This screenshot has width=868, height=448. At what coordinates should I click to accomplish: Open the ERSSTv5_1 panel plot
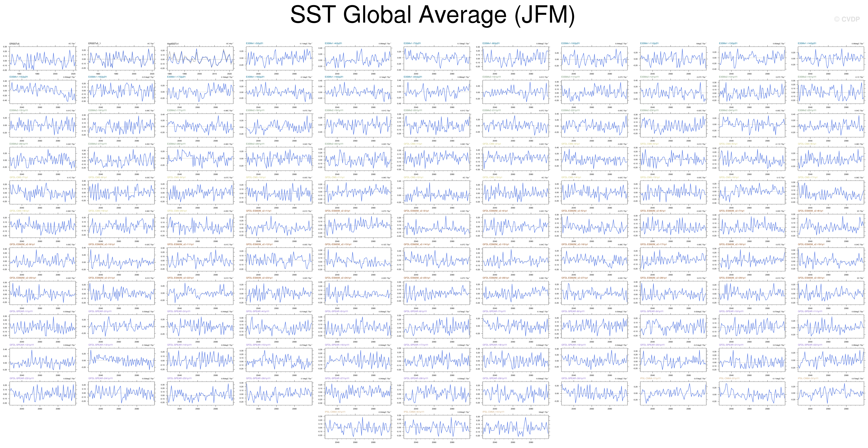(122, 58)
